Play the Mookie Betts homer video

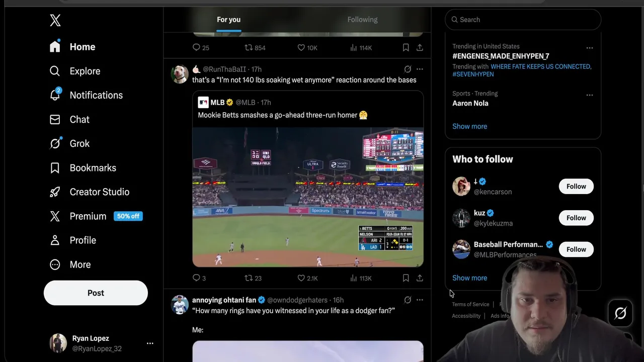[308, 197]
